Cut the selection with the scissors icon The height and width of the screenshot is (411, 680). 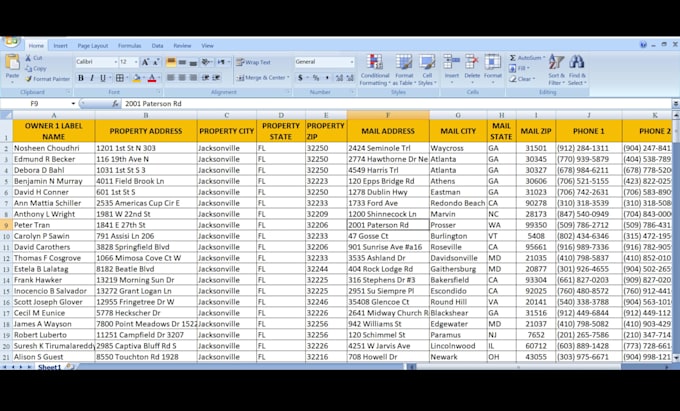(x=28, y=58)
